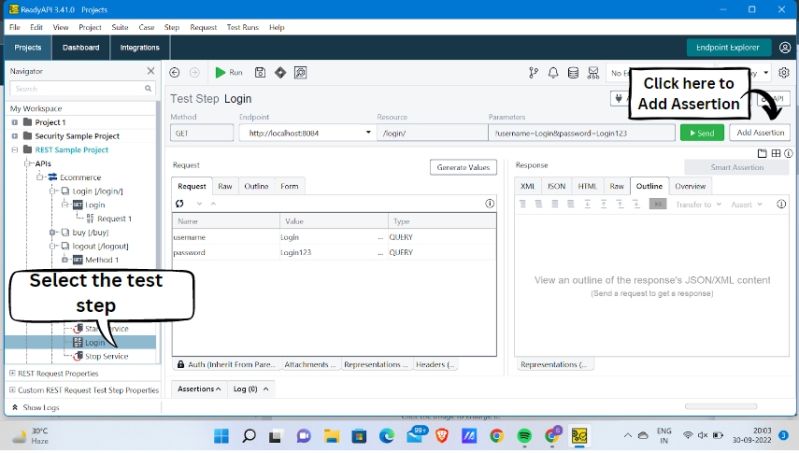Open the Endpoint dropdown arrow
799x453 pixels.
point(368,132)
